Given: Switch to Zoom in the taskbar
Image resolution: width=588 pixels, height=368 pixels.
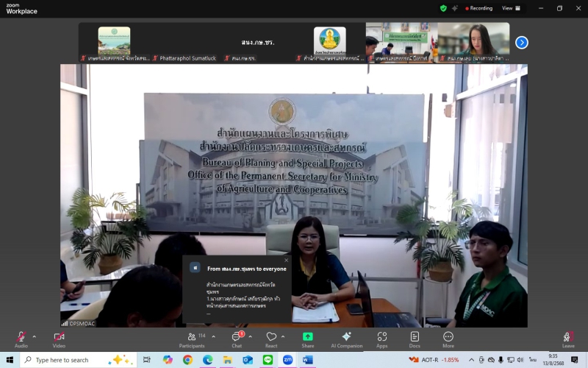Looking at the screenshot, I should click(x=287, y=360).
